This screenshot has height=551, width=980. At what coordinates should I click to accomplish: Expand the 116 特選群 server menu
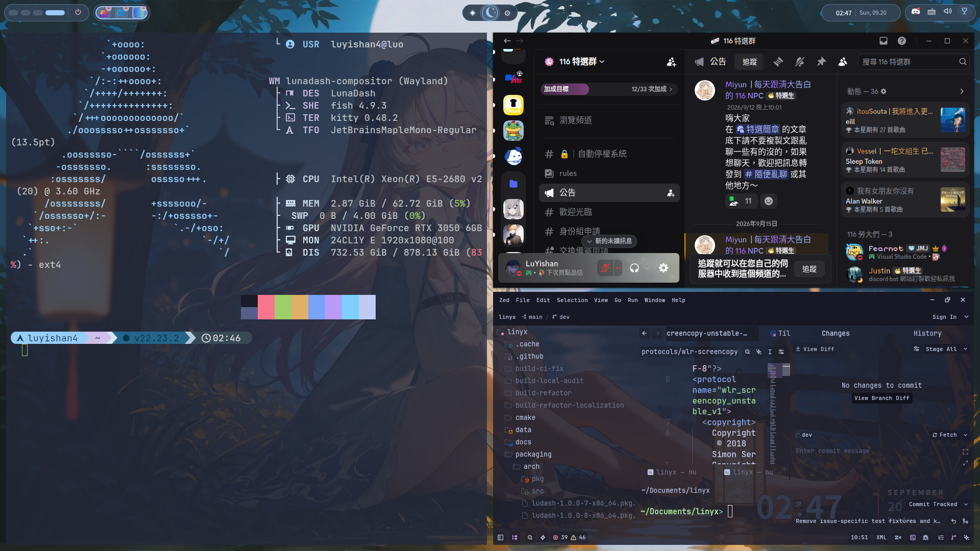(x=581, y=62)
